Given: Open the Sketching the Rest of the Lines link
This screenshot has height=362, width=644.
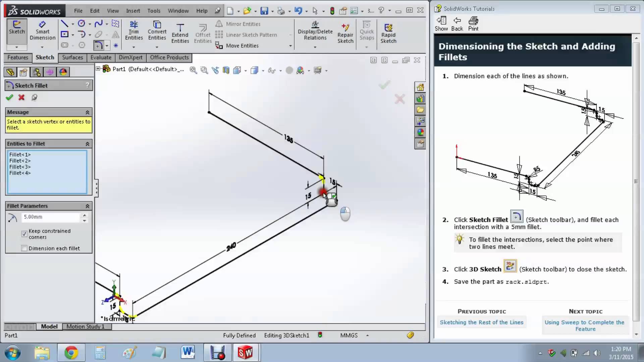Looking at the screenshot, I should 482,322.
